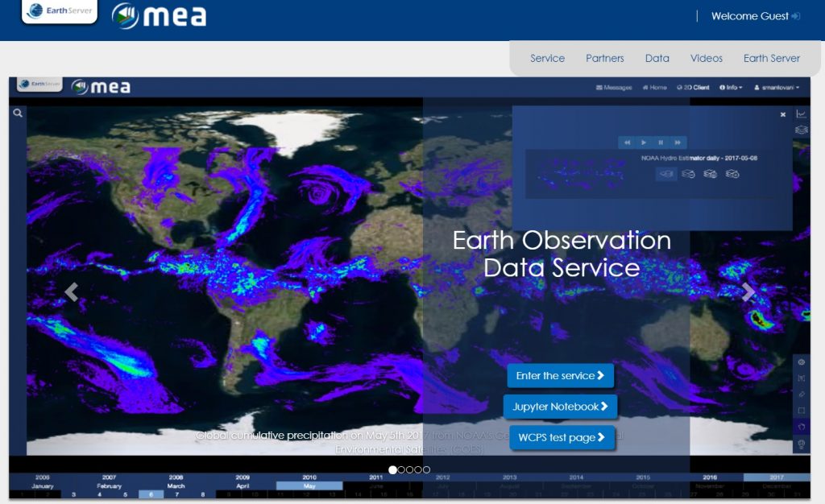Pause the NOAA Hydro Estimator animation
This screenshot has width=825, height=504.
point(662,143)
